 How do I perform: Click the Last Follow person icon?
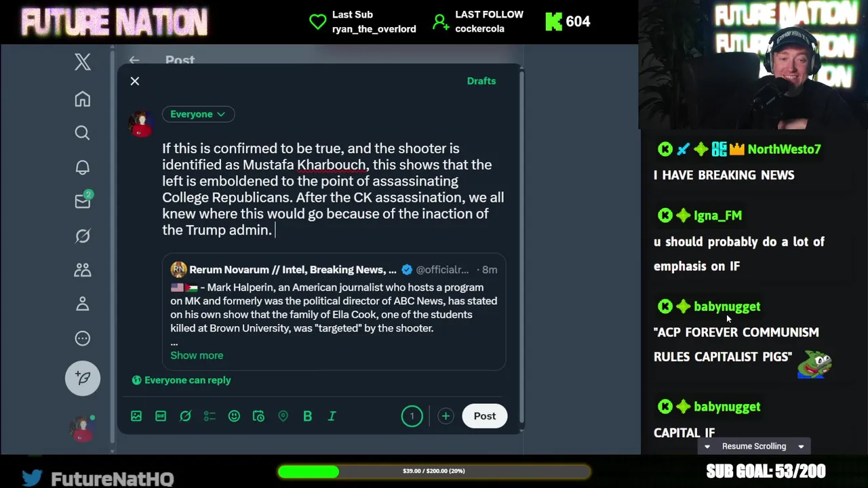[x=441, y=22]
